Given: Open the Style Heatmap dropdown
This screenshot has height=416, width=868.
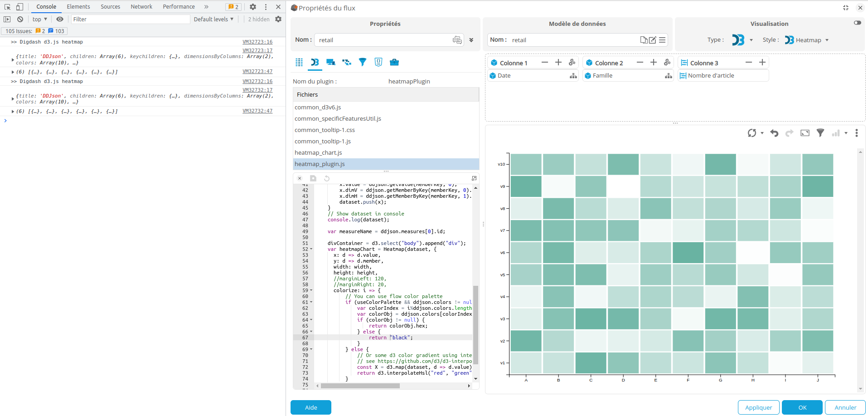Looking at the screenshot, I should (808, 40).
